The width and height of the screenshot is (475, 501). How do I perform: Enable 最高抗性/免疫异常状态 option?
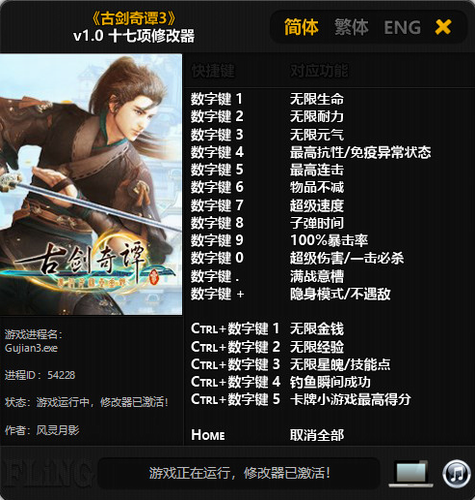coord(360,152)
